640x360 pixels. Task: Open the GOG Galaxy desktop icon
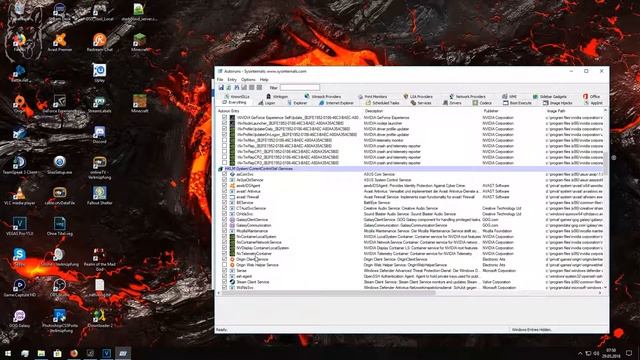pyautogui.click(x=19, y=318)
